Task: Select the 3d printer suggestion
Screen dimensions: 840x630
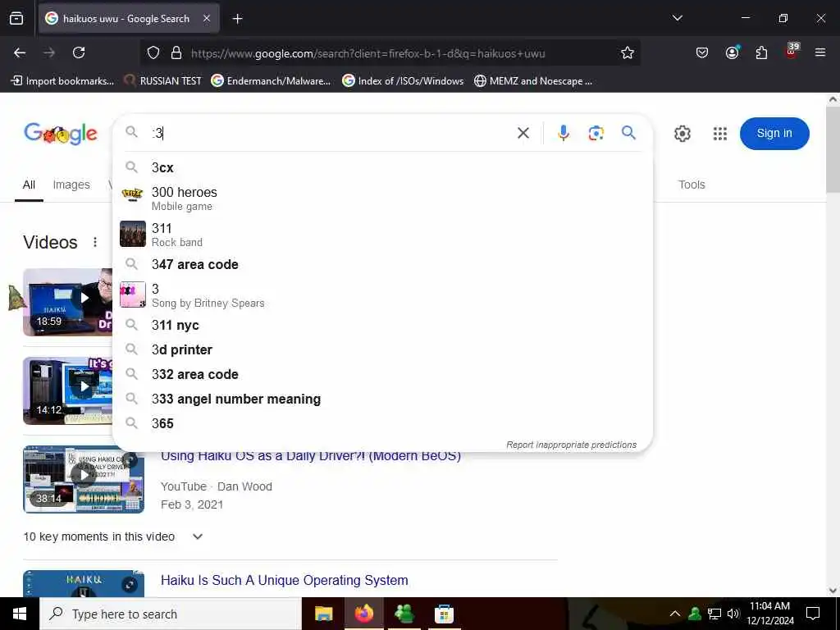Action: click(x=382, y=349)
